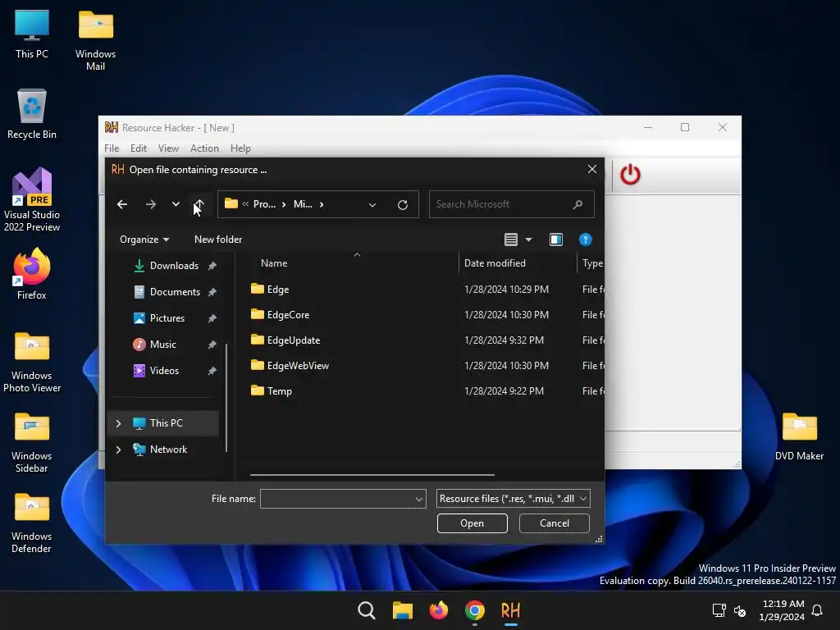Open Resource Hacker Help menu
This screenshot has width=840, height=630.
tap(240, 148)
